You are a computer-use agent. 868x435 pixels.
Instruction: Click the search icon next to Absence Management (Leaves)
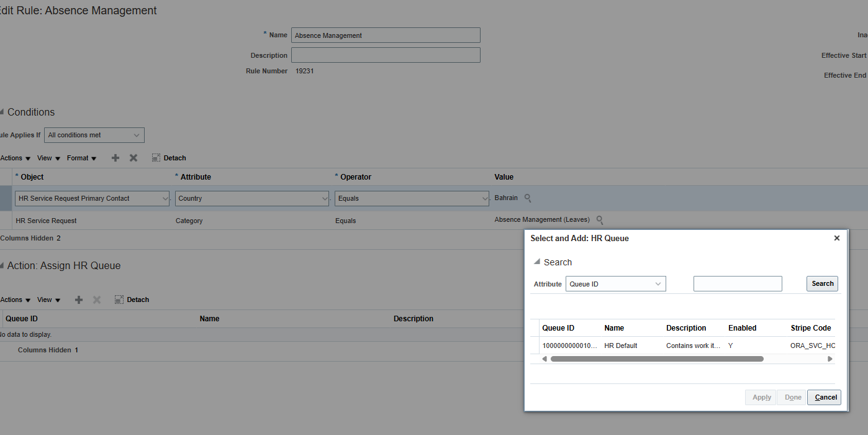coord(600,220)
